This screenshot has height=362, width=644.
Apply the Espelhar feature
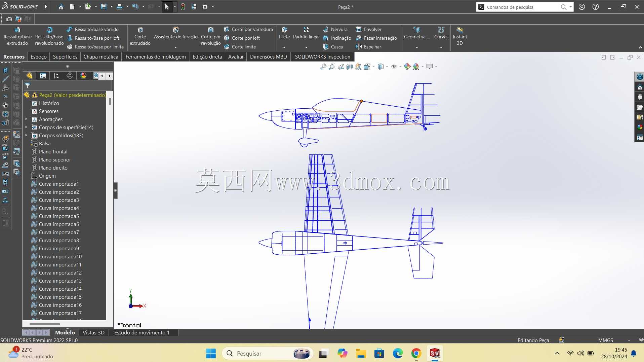click(369, 47)
